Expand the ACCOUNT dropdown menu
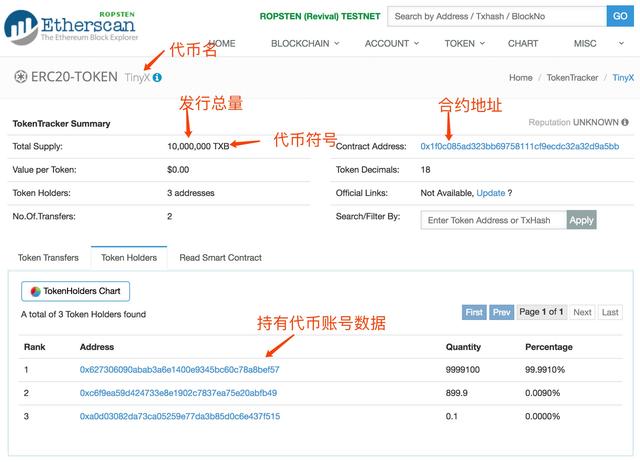Viewport: 640px width, 462px height. [392, 43]
